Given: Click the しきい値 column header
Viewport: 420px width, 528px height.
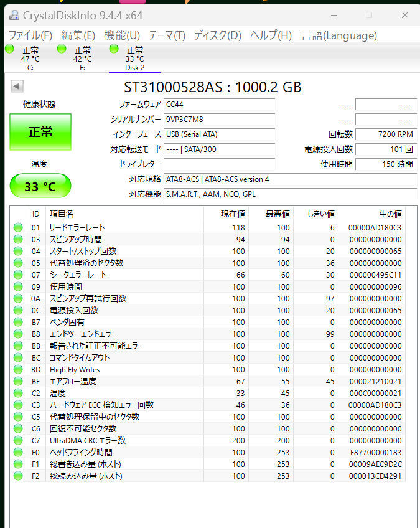Looking at the screenshot, I should coord(315,214).
